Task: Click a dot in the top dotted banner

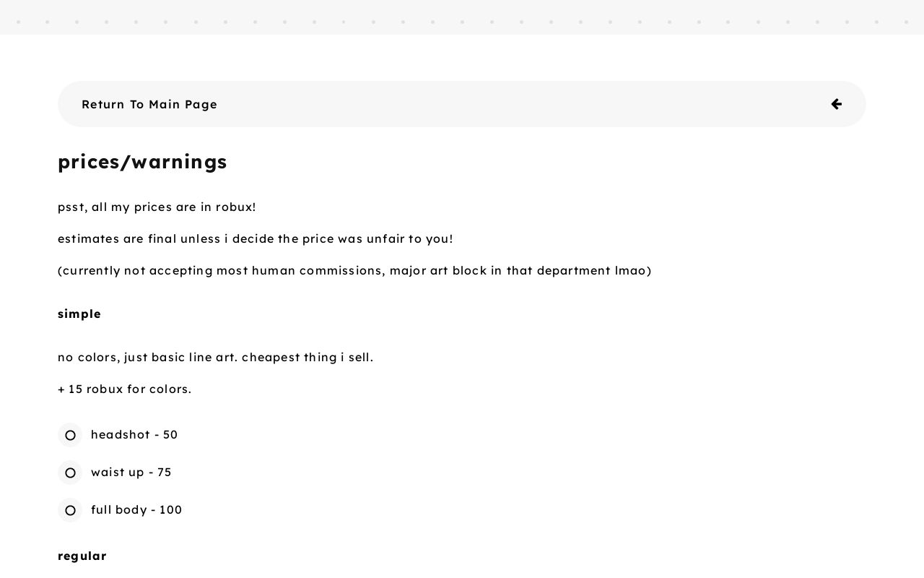Action: click(x=462, y=22)
